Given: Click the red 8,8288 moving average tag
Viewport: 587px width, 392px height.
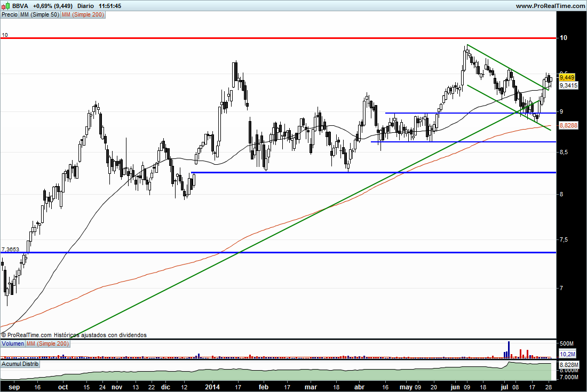Looking at the screenshot, I should click(x=568, y=125).
